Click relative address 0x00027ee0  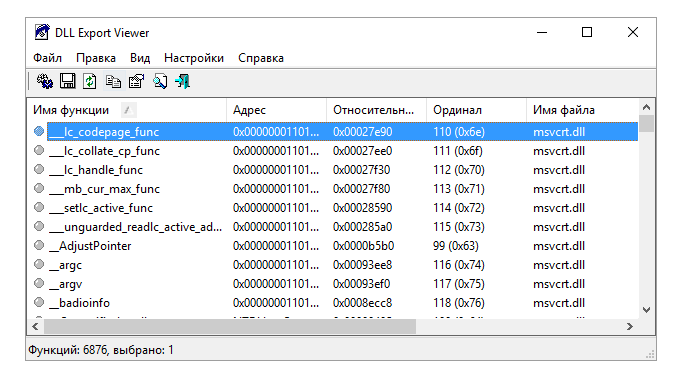(x=363, y=151)
